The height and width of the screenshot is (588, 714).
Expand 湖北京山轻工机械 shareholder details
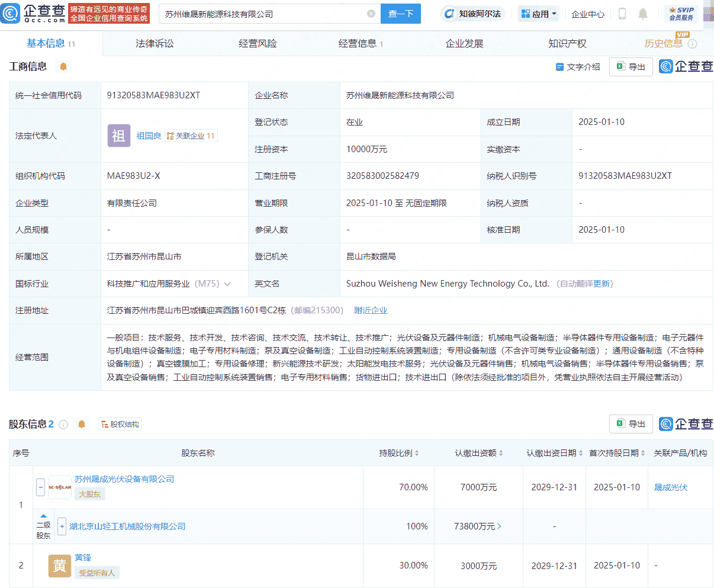coord(62,526)
